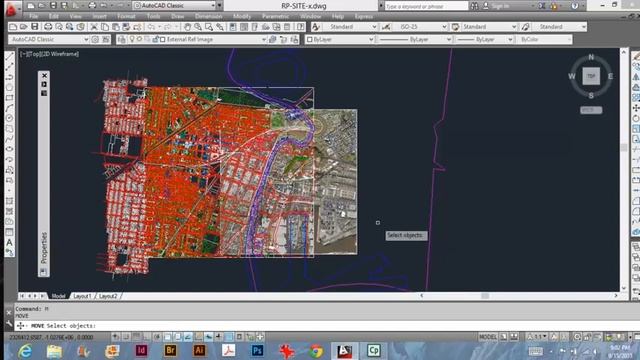
Task: Open Layer Properties Manager icon
Action: [121, 40]
